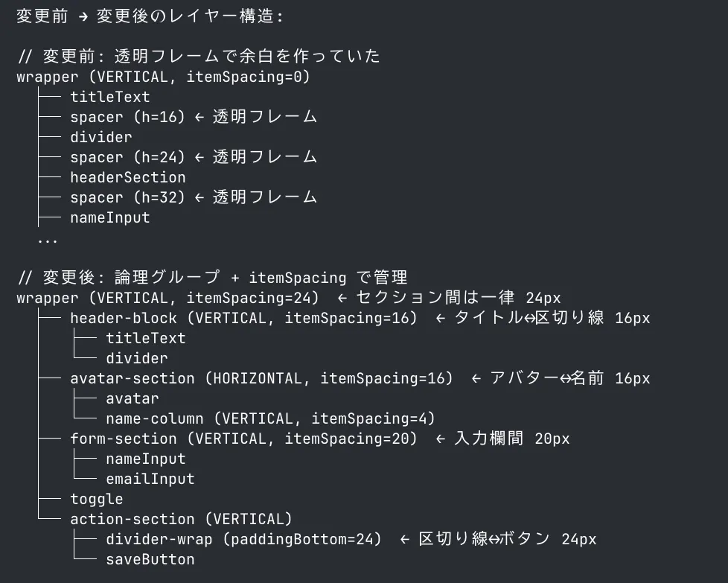This screenshot has width=728, height=583.
Task: Select the emailInput entry
Action: (150, 479)
